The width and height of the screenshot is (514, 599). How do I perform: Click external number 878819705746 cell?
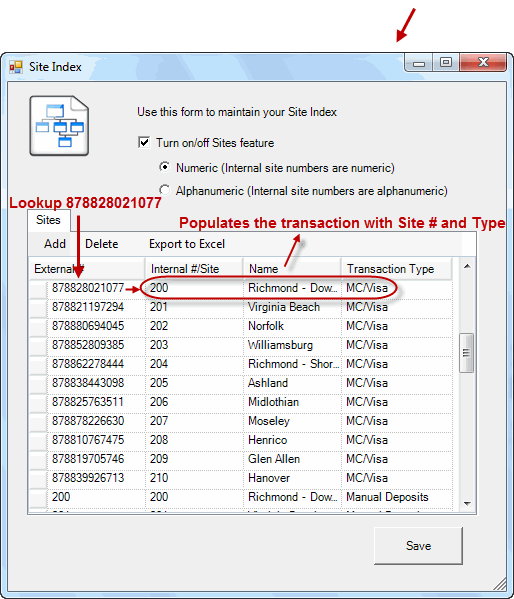96,461
